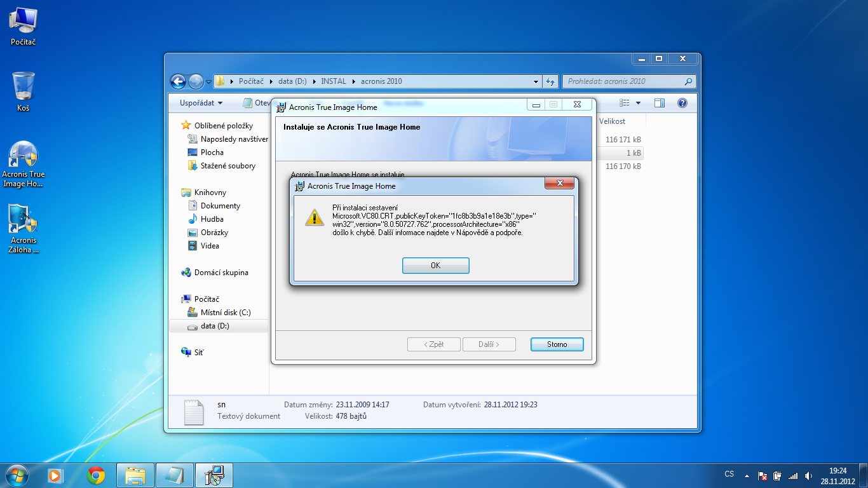Open the address bar history dropdown arrow
Image resolution: width=868 pixels, height=488 pixels.
536,81
